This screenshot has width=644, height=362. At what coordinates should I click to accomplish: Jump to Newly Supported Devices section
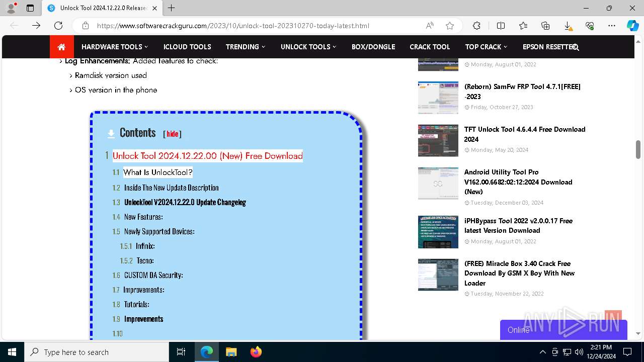159,231
